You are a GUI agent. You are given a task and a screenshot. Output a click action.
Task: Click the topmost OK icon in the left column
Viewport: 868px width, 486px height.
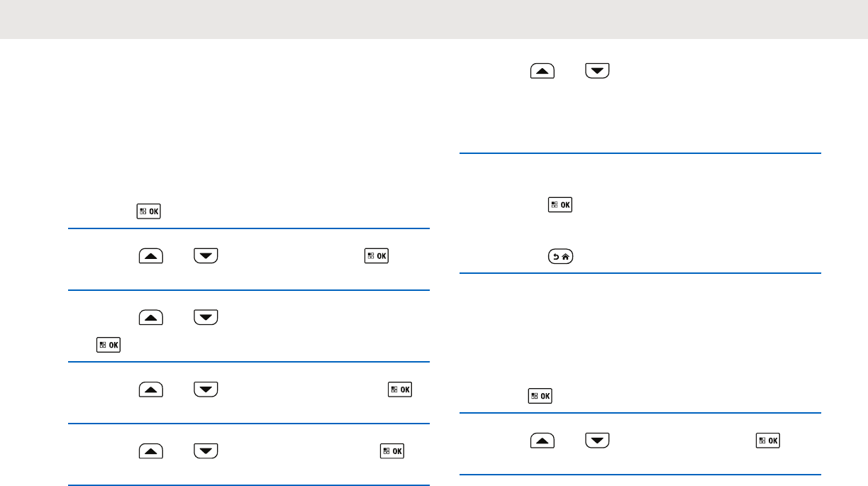click(x=148, y=211)
